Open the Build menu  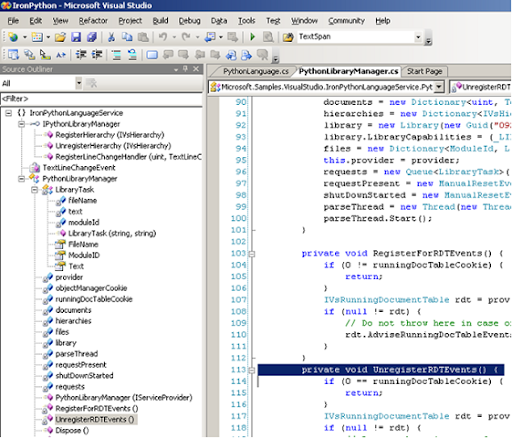click(x=160, y=21)
